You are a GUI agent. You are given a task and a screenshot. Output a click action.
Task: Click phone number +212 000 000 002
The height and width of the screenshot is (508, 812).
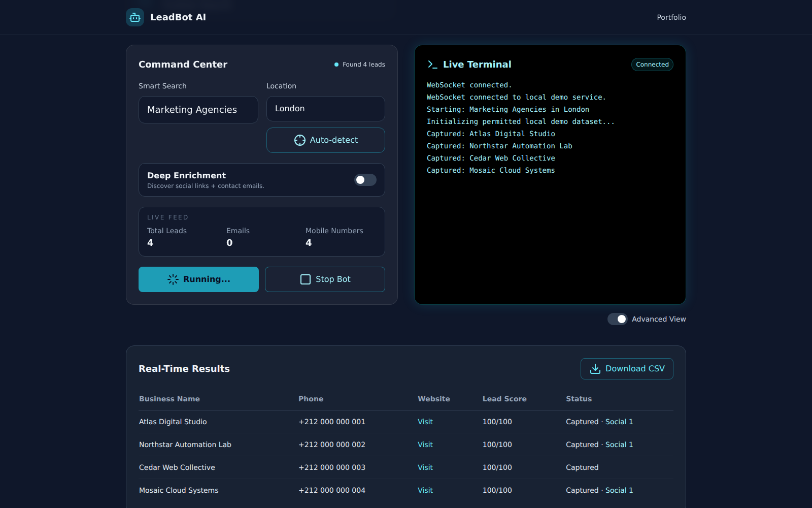pyautogui.click(x=332, y=444)
